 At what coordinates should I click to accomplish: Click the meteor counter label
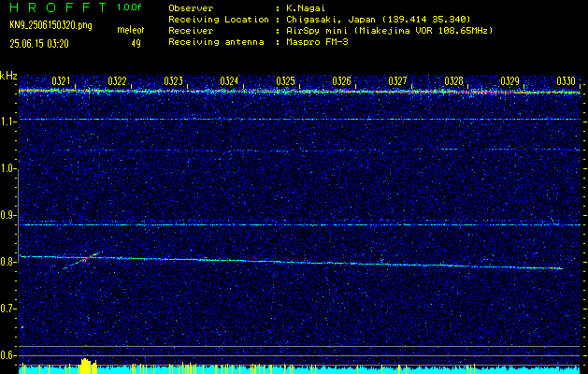click(x=131, y=30)
